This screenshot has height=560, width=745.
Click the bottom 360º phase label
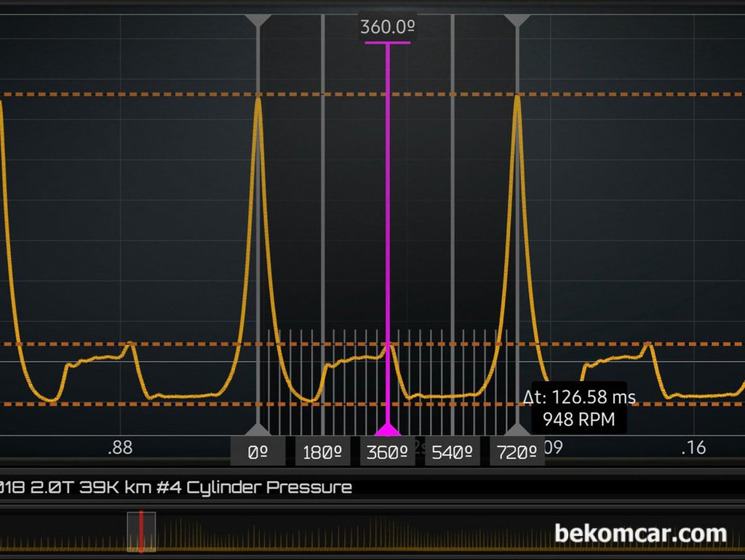[x=387, y=452]
